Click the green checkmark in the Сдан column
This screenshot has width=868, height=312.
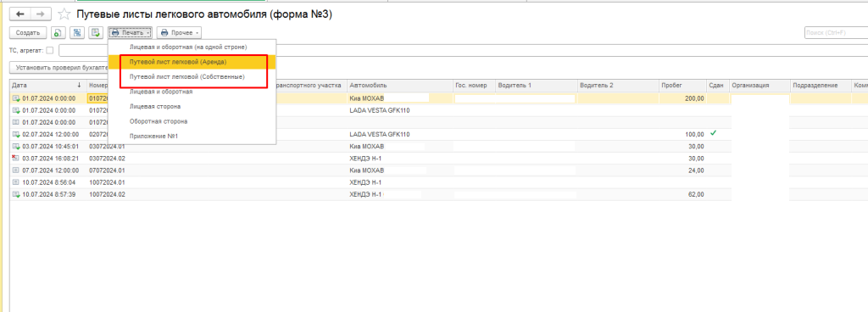(x=713, y=133)
